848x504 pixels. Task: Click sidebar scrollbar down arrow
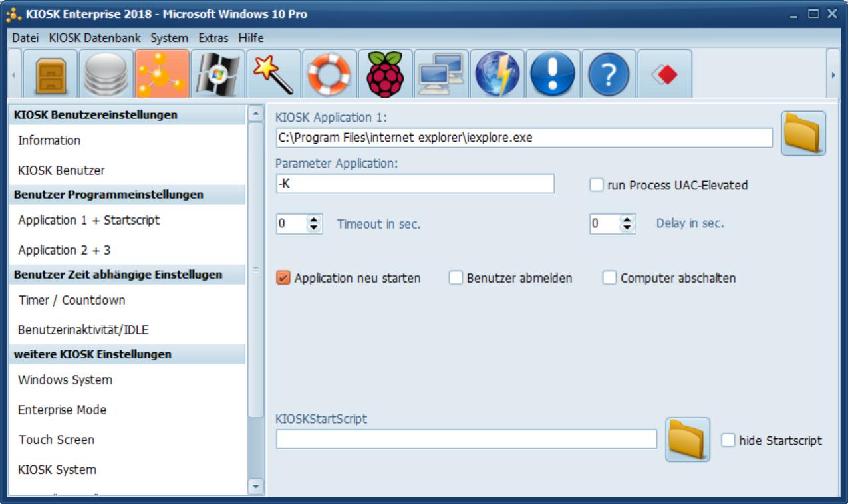(x=255, y=487)
